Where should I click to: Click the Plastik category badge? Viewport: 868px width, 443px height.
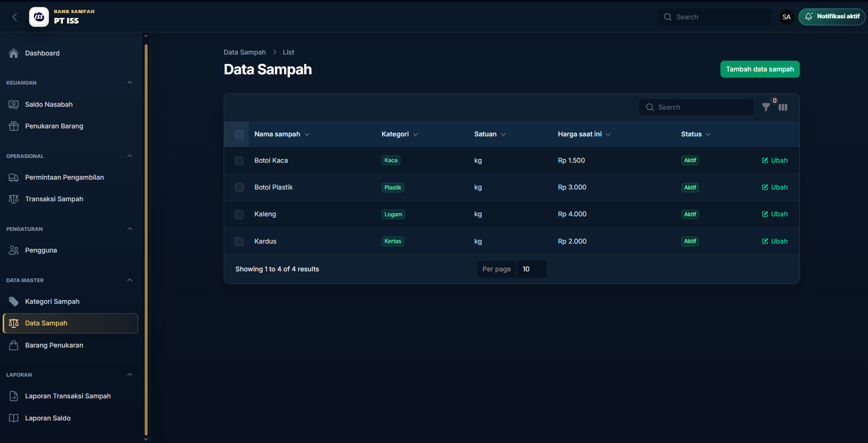[x=393, y=188]
